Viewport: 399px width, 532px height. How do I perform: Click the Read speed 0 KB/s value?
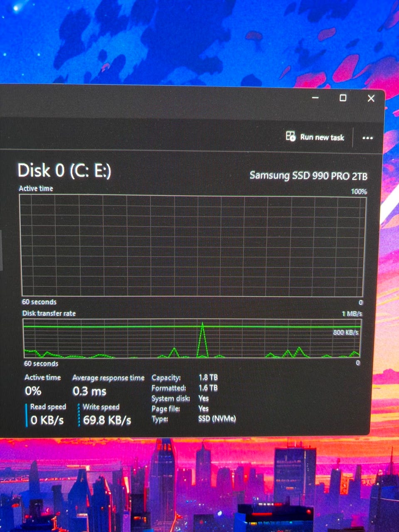pos(47,420)
